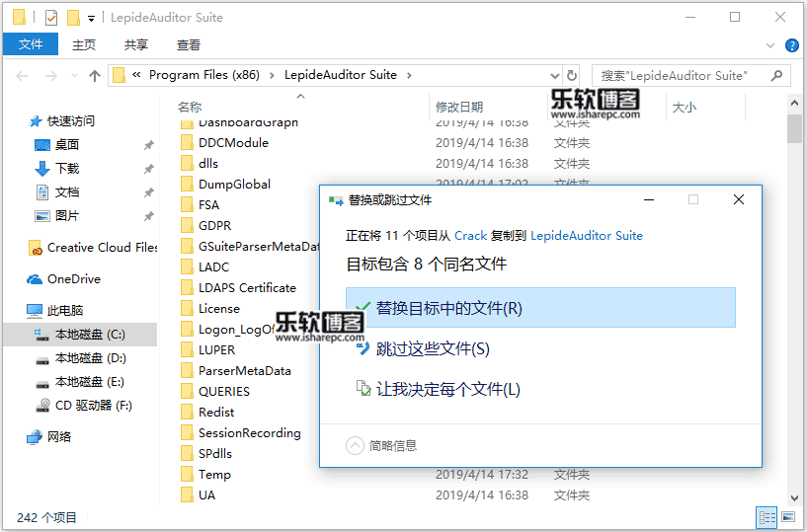Open the blue help icon
807x532 pixels.
pyautogui.click(x=791, y=45)
